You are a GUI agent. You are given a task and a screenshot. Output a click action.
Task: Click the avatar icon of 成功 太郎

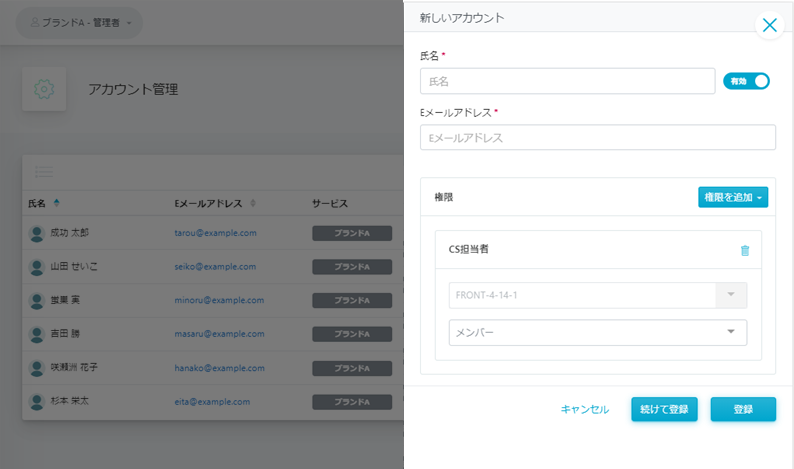pyautogui.click(x=36, y=233)
